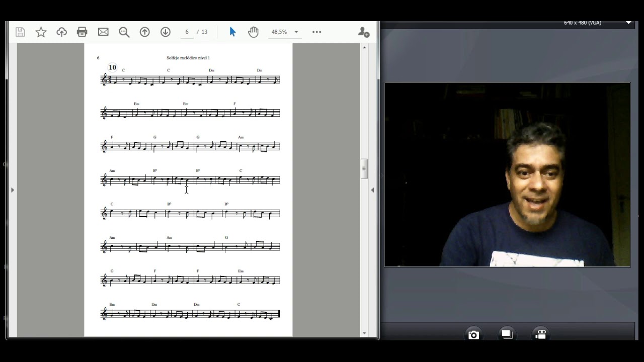Viewport: 644px width, 362px height.
Task: Take a snapshot with the camera button
Action: [473, 335]
